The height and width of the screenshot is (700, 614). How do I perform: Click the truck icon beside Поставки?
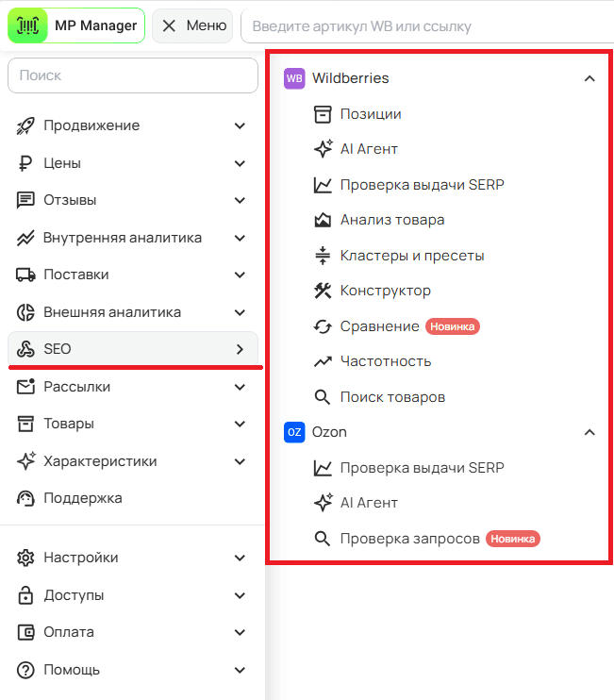click(x=25, y=275)
